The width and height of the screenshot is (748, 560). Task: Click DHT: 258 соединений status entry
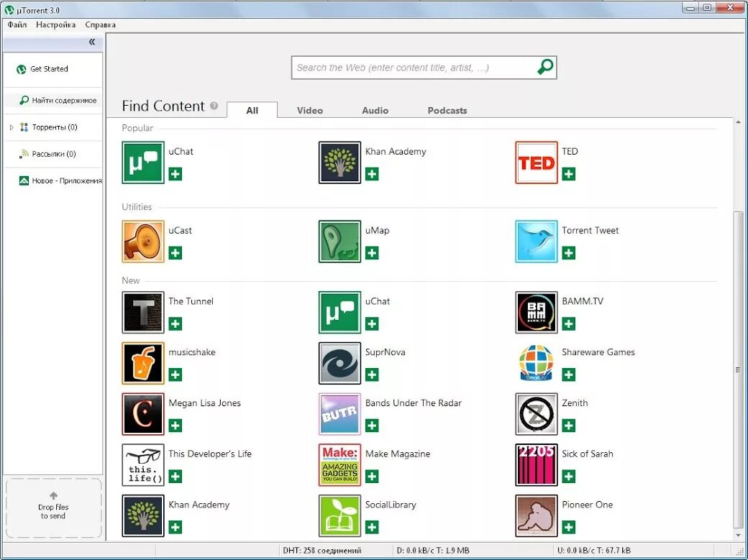(322, 551)
